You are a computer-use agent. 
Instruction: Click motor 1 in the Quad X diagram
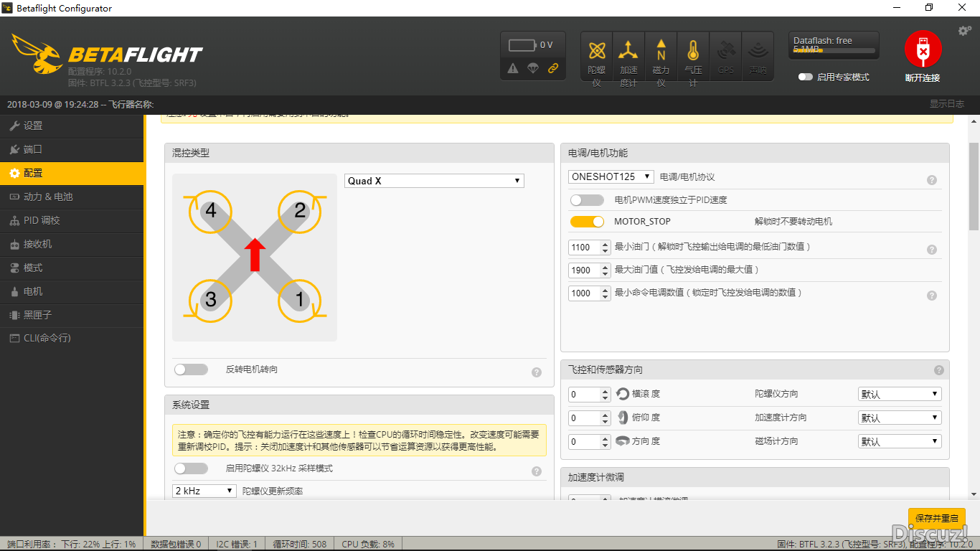click(300, 299)
